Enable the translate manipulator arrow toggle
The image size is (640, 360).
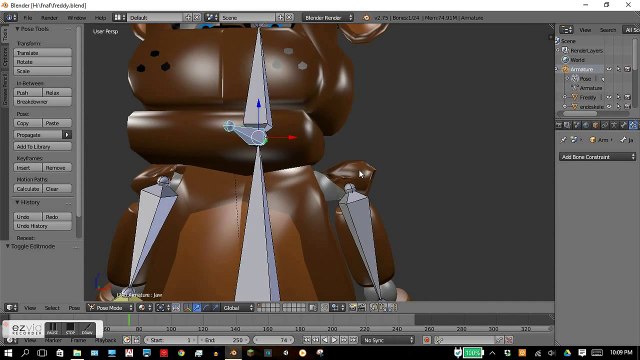tap(197, 308)
